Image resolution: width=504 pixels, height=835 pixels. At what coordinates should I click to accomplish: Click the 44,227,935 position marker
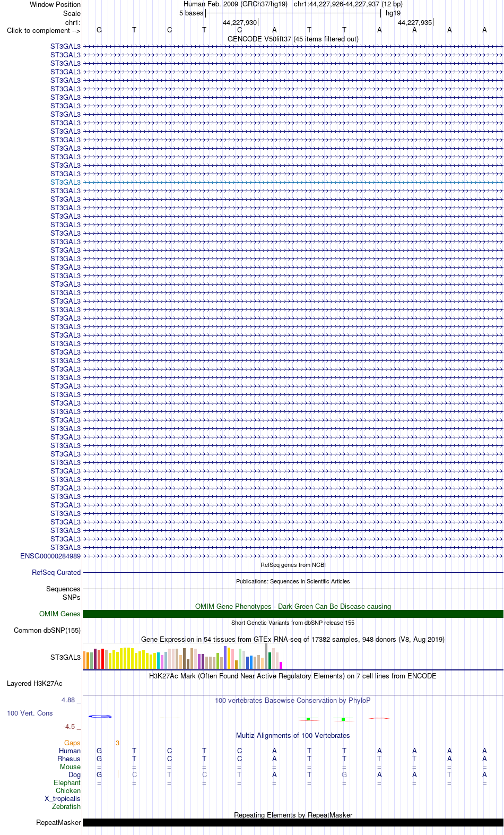[x=415, y=22]
